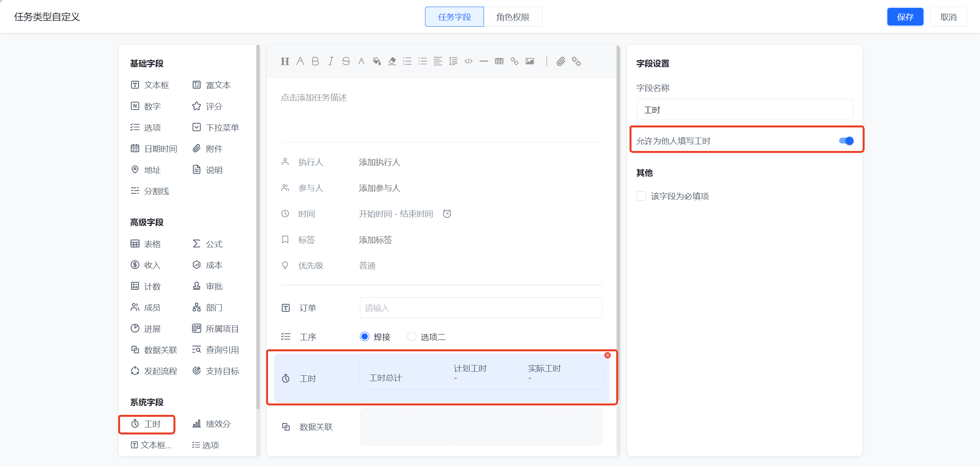980x467 pixels.
Task: Click the chain link icon after paperclip
Action: point(576,61)
